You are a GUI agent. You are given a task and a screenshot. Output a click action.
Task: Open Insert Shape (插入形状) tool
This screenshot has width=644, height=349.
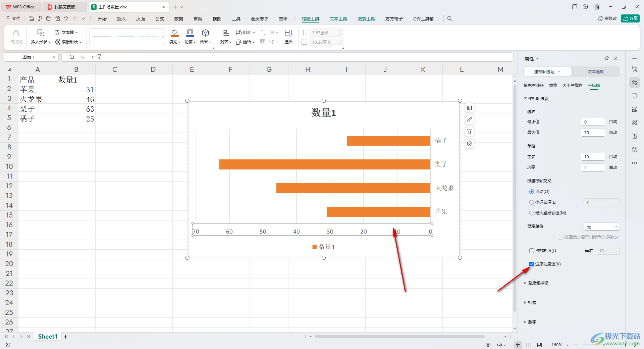point(41,37)
